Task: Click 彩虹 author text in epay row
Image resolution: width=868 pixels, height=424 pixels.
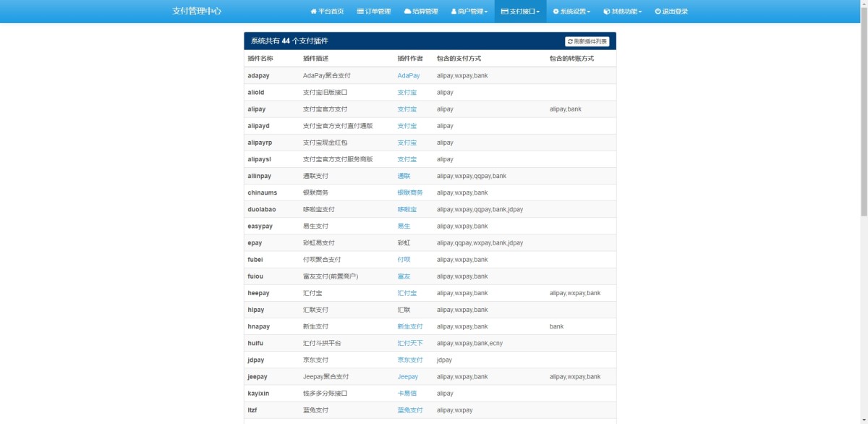Action: click(404, 242)
